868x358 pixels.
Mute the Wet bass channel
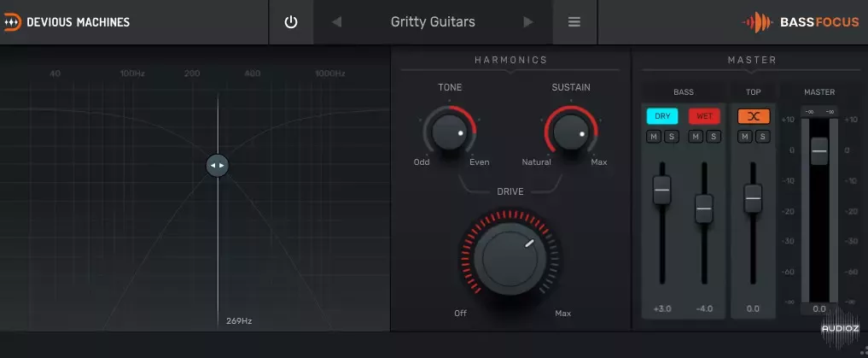tap(696, 137)
